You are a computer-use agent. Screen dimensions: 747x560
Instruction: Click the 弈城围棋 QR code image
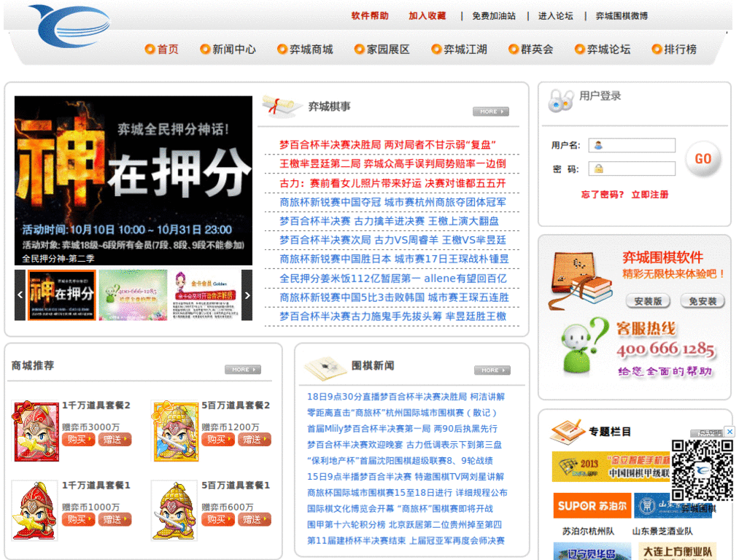pyautogui.click(x=703, y=470)
